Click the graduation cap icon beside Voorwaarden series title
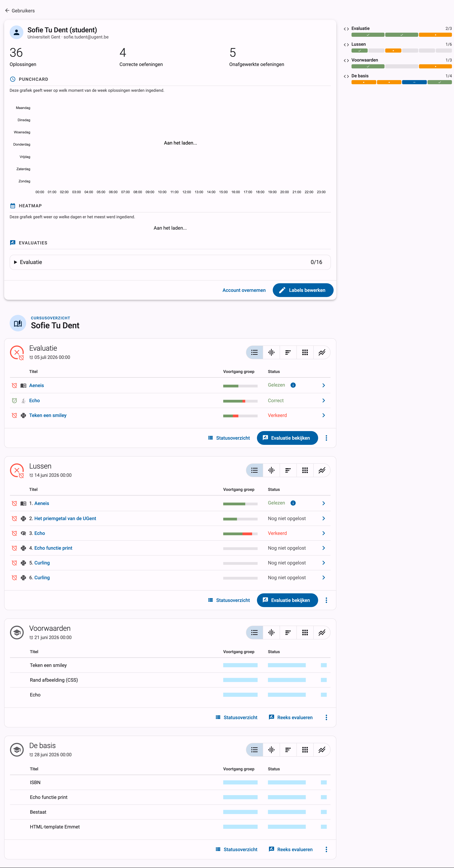The height and width of the screenshot is (868, 454). pos(17,633)
